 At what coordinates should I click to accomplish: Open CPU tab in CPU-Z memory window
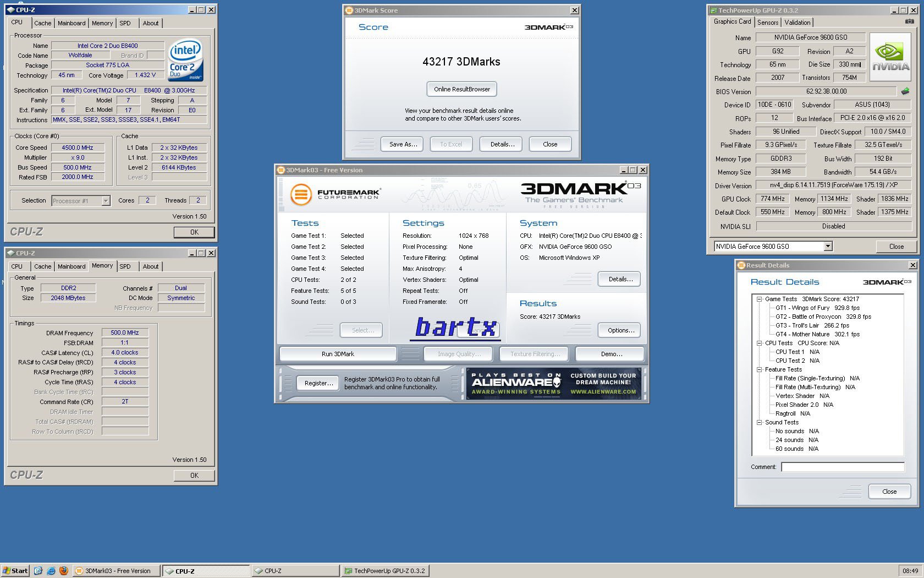(x=17, y=266)
